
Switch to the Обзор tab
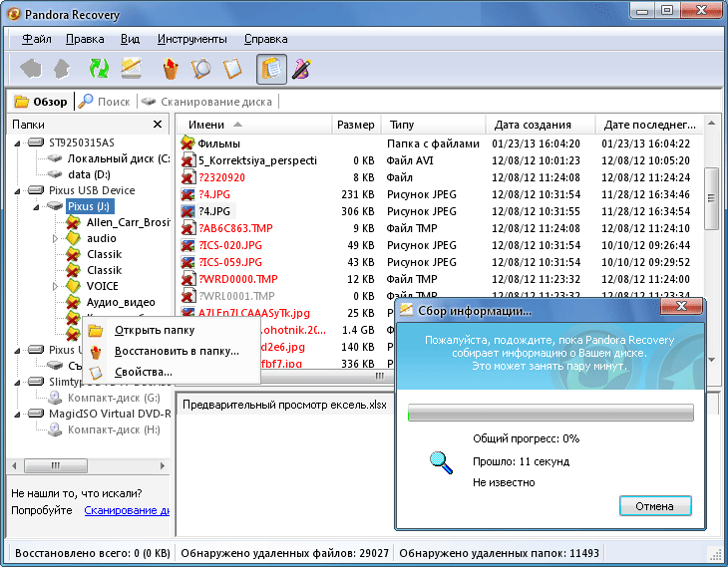click(x=41, y=102)
